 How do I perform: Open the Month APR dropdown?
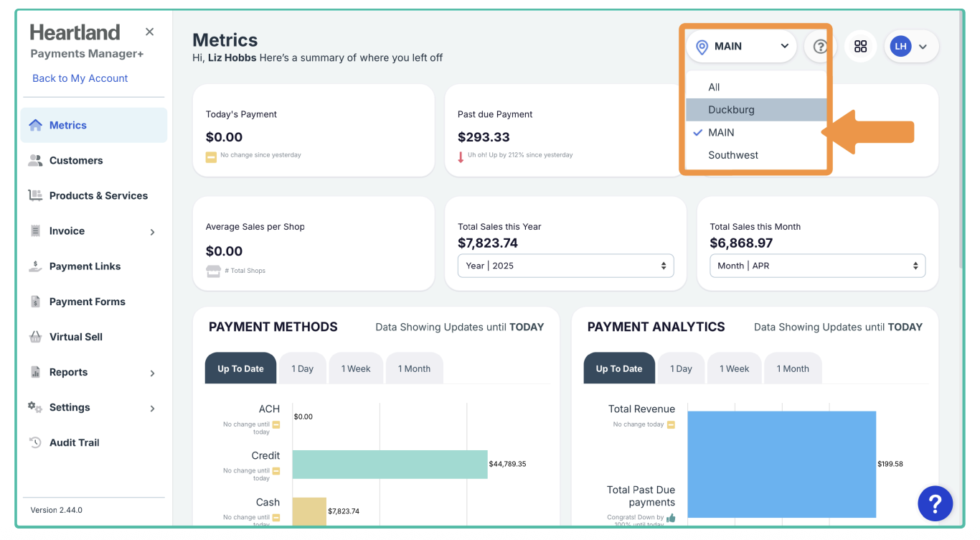[x=817, y=266]
